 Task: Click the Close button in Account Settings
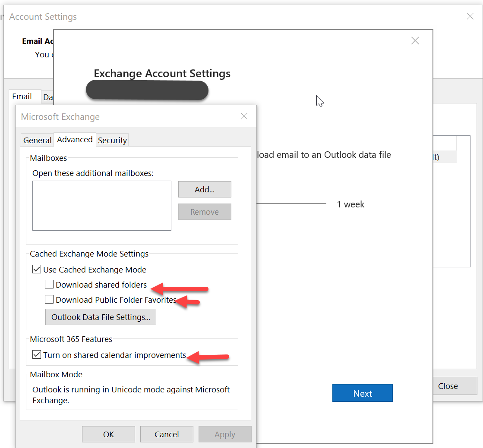tap(448, 386)
